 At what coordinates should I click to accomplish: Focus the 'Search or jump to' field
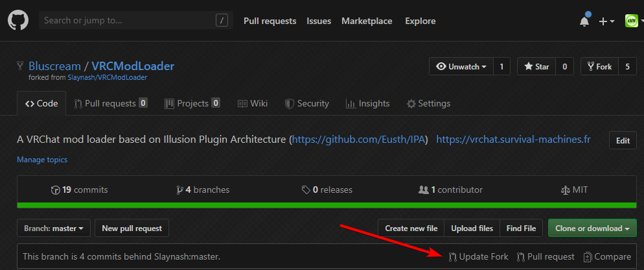[x=136, y=20]
